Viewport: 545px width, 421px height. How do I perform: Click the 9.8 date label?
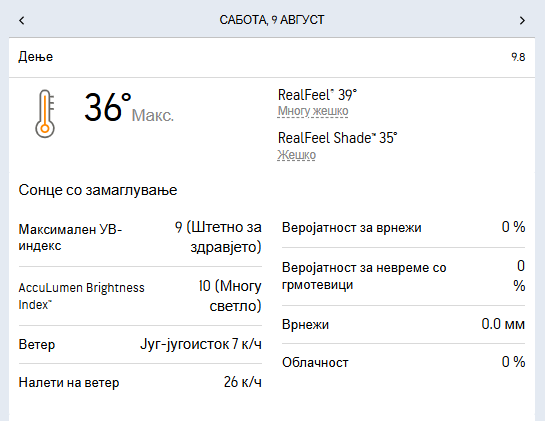point(518,57)
